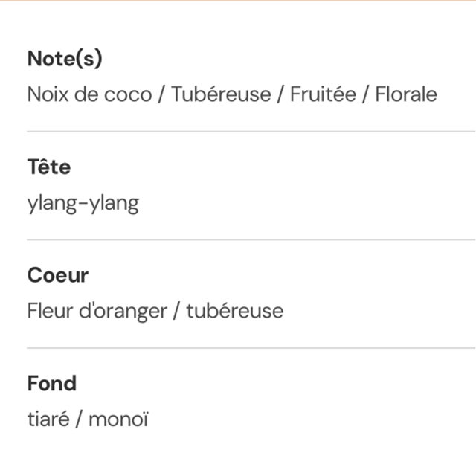This screenshot has height=476, width=476.
Task: Click the Fond section heading
Action: [52, 383]
